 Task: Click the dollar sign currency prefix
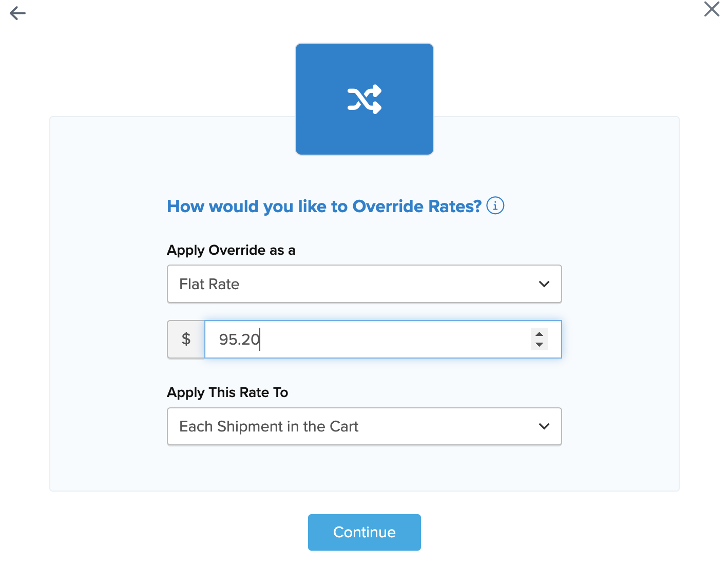[x=186, y=339]
